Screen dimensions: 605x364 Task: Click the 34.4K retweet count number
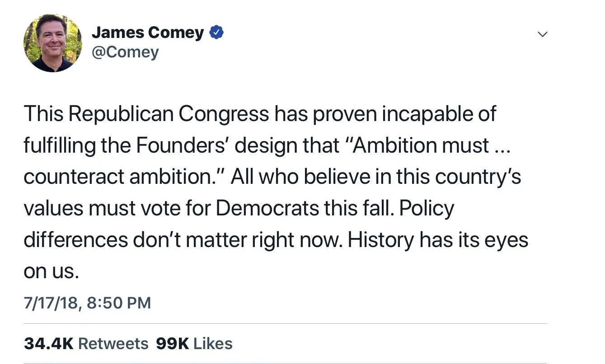[48, 344]
